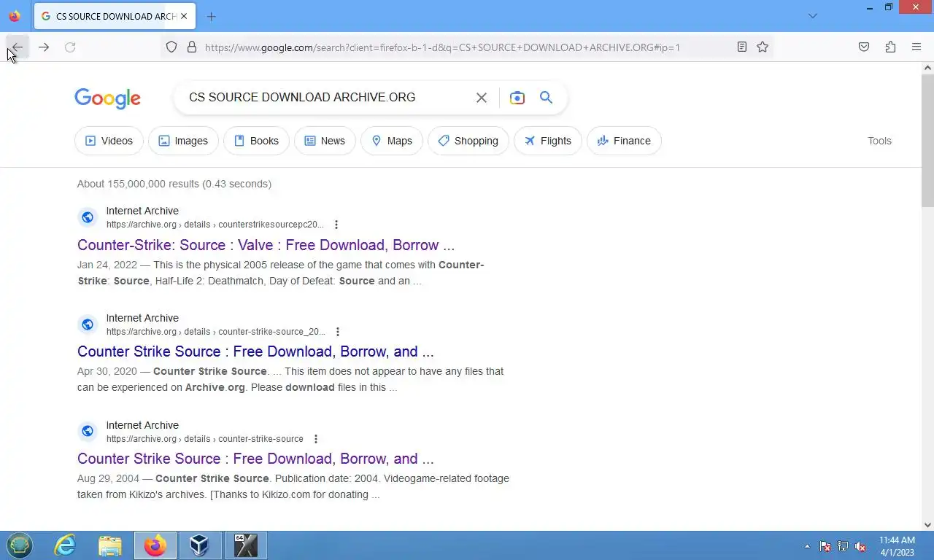Toggle reader view icon in address bar
This screenshot has width=934, height=560.
pos(742,47)
